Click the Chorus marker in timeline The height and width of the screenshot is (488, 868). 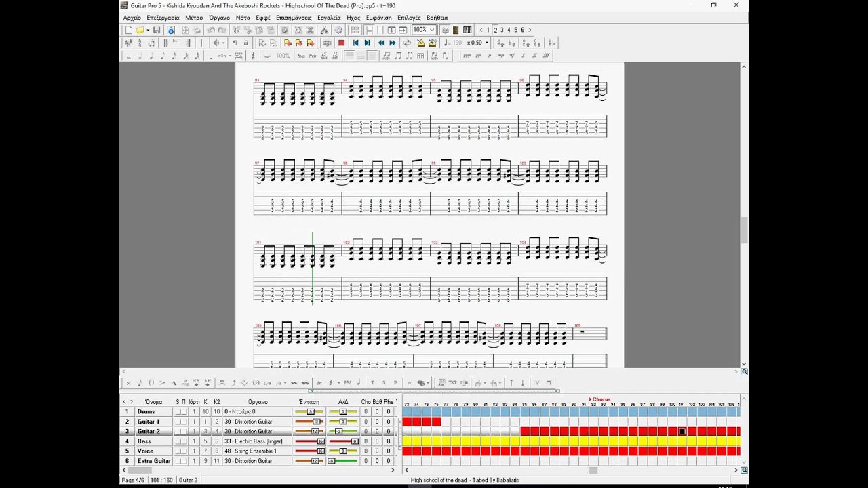point(600,399)
